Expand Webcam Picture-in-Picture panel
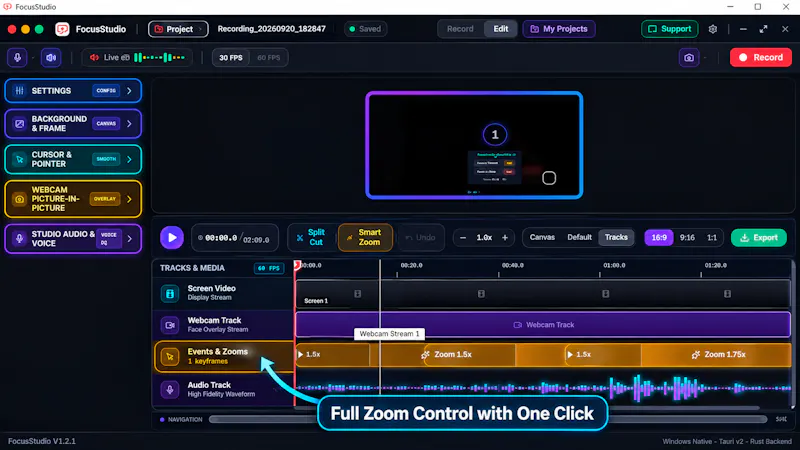Viewport: 800px width, 450px height. tap(73, 199)
